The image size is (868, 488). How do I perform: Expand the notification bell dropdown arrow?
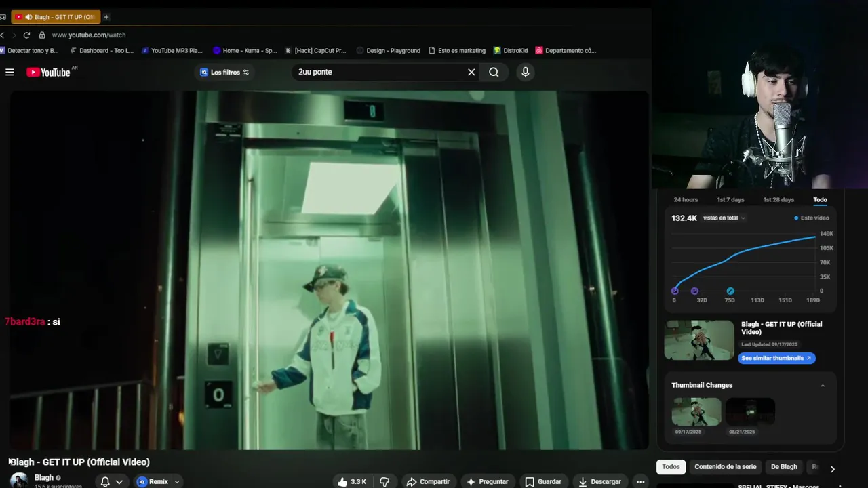[119, 482]
